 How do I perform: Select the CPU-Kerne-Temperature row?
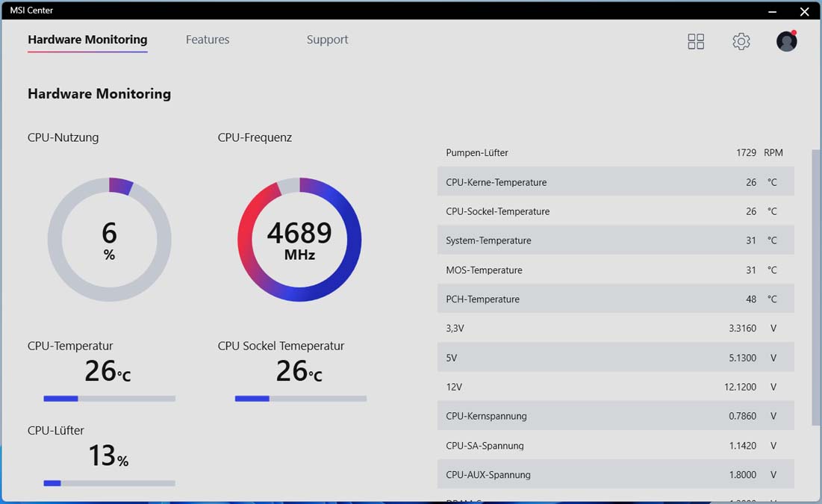click(615, 181)
